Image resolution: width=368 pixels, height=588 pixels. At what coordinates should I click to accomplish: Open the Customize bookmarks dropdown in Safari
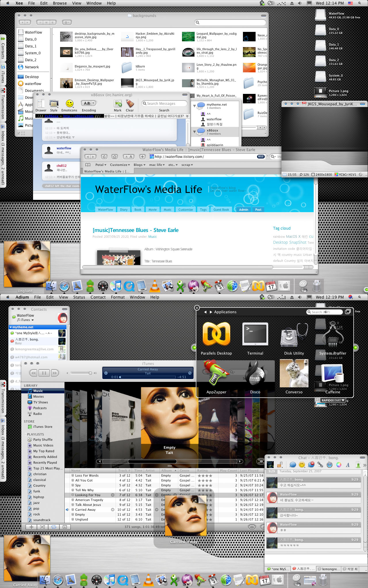[120, 165]
